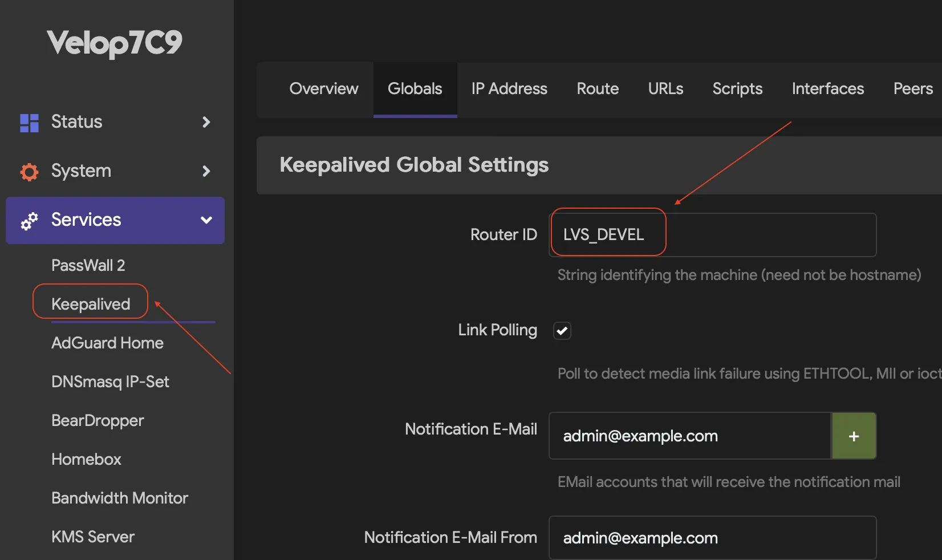Open the IP Address tab
This screenshot has height=560, width=942.
click(x=509, y=89)
